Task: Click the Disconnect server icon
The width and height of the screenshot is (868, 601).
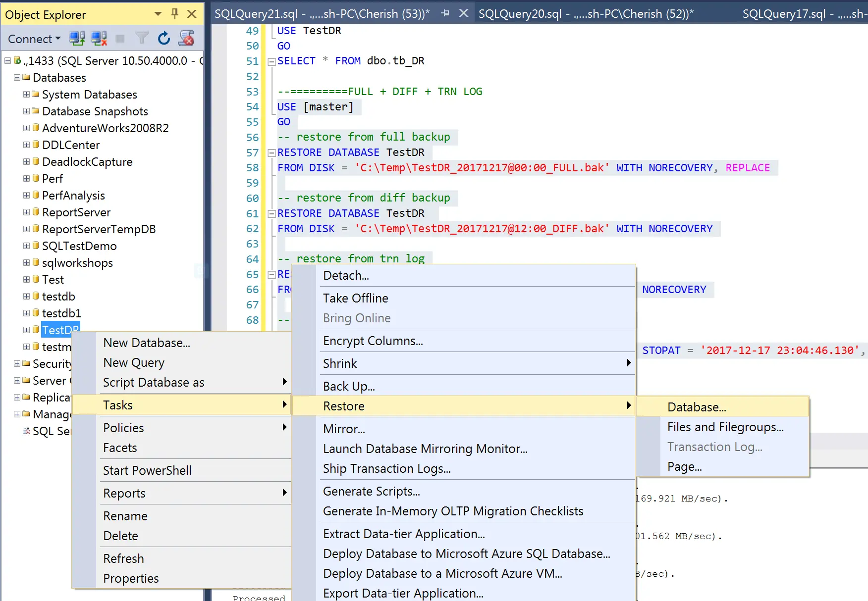Action: tap(99, 38)
